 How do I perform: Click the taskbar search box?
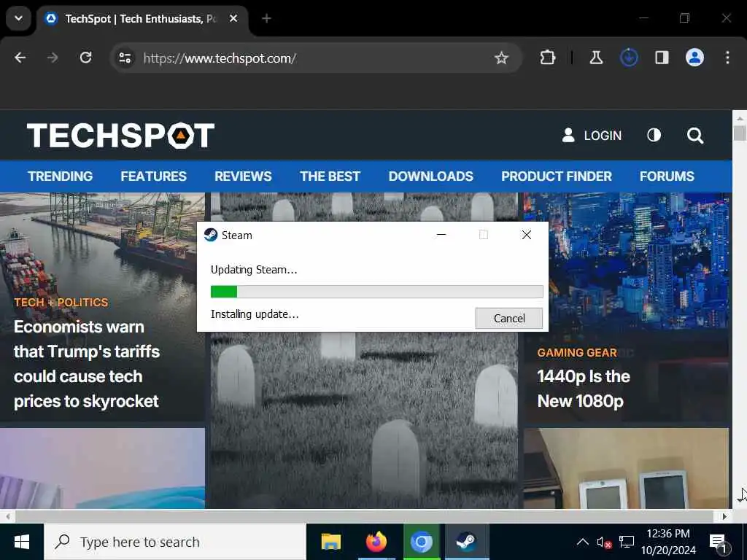(175, 542)
